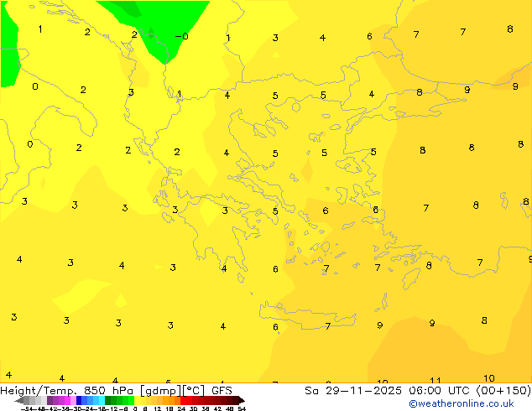Pick the dark blue legend swatch
The width and height of the screenshot is (532, 411).
click(79, 400)
